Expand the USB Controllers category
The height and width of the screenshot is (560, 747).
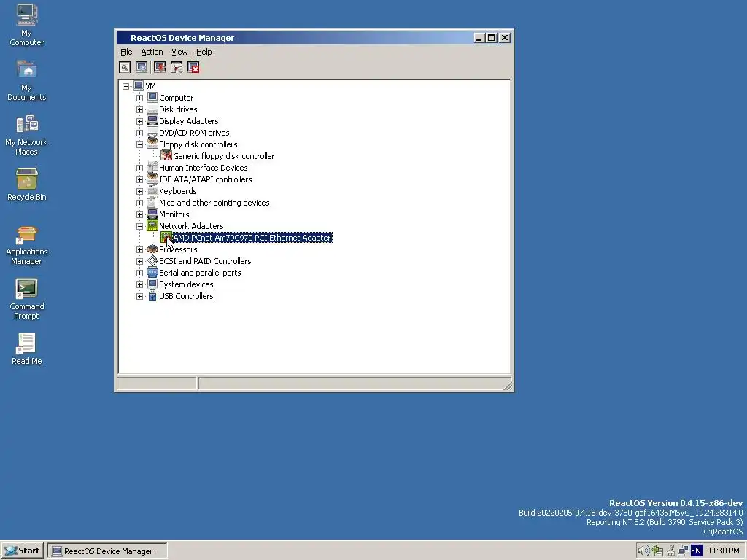(x=139, y=296)
